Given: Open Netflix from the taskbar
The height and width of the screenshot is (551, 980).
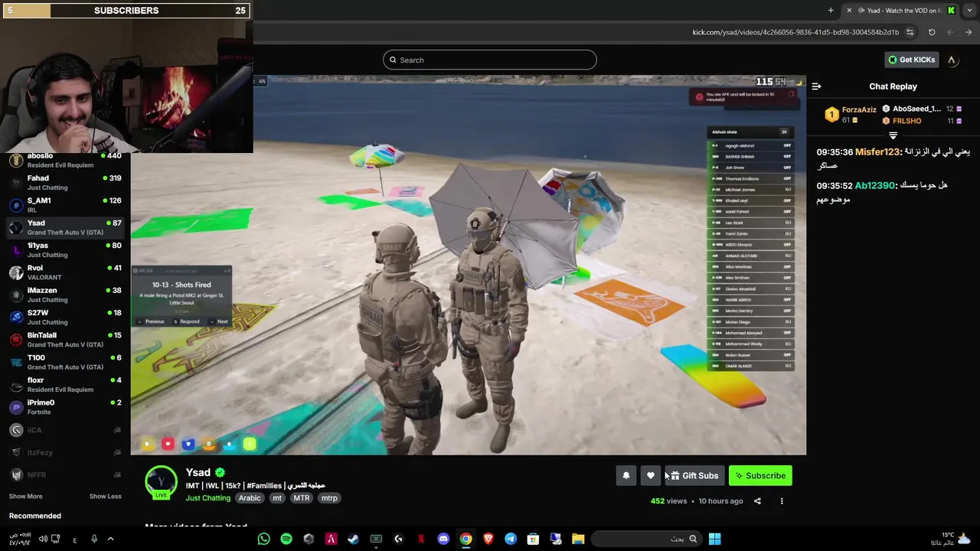Looking at the screenshot, I should (420, 539).
